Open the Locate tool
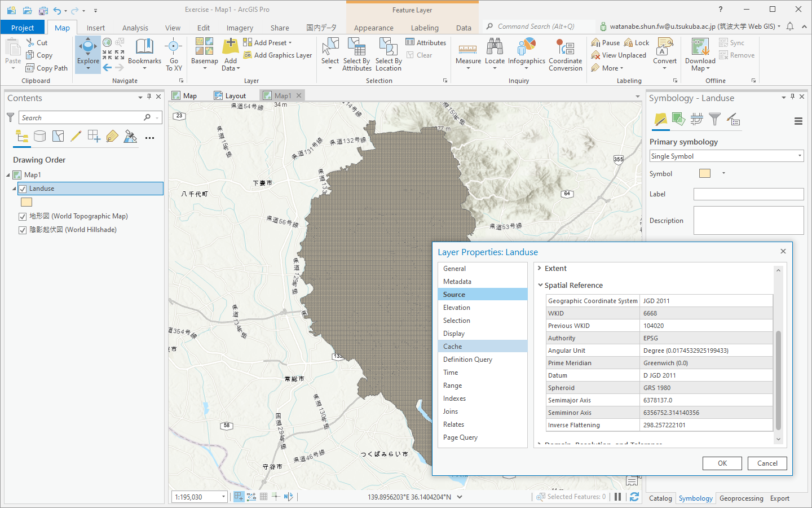 (495, 54)
